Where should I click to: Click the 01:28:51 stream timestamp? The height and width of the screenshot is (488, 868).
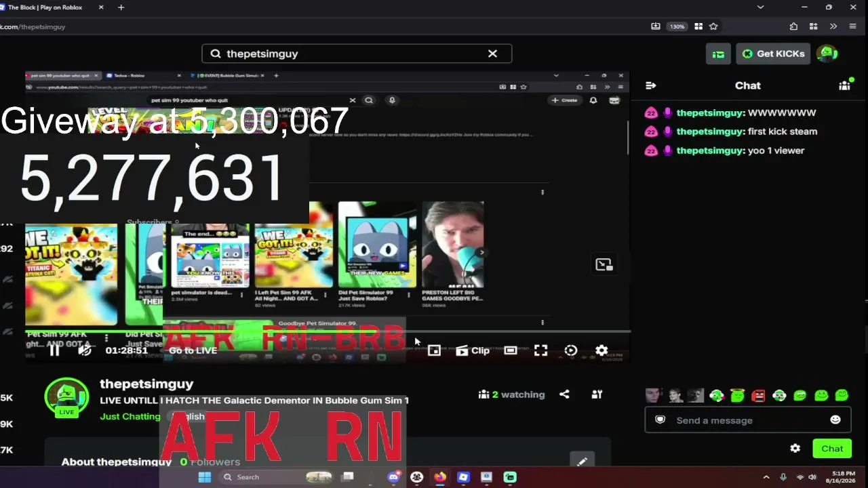127,350
